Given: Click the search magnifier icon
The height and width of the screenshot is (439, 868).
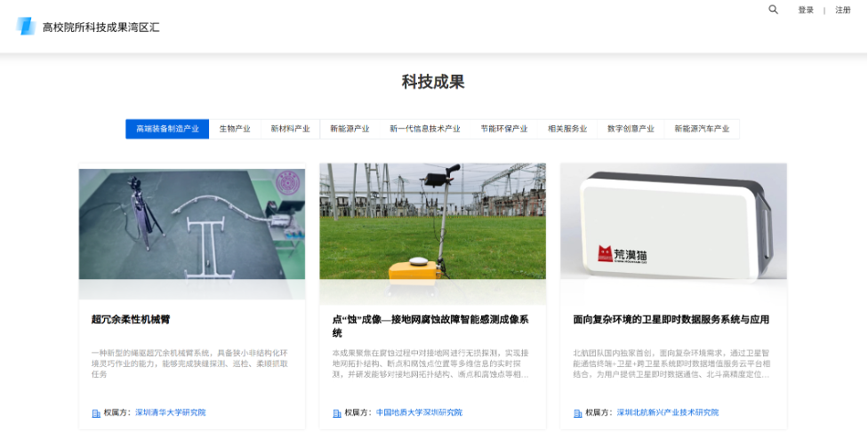Looking at the screenshot, I should [x=773, y=10].
